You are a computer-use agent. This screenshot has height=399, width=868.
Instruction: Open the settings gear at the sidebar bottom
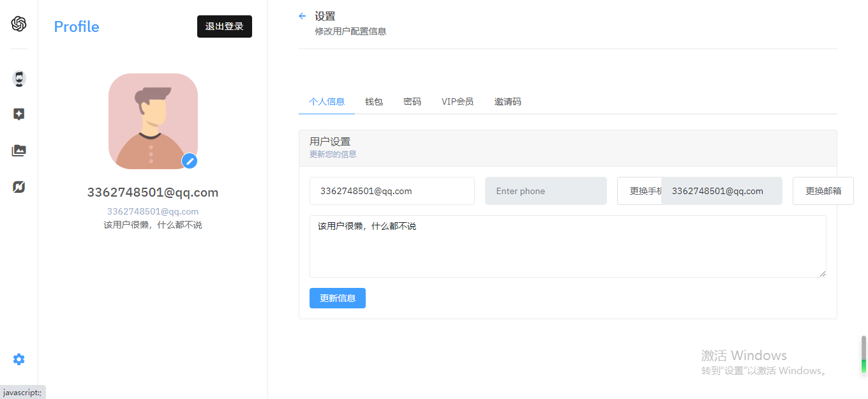tap(19, 359)
